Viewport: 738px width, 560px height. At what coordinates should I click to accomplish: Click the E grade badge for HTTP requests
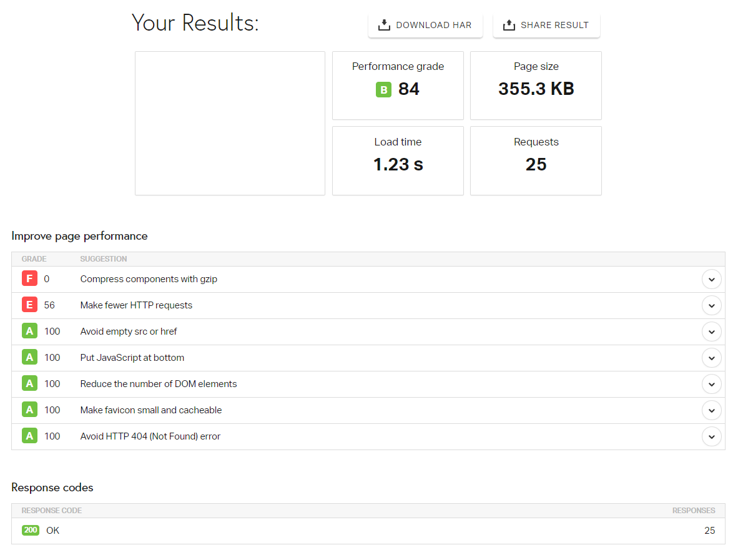(x=29, y=304)
